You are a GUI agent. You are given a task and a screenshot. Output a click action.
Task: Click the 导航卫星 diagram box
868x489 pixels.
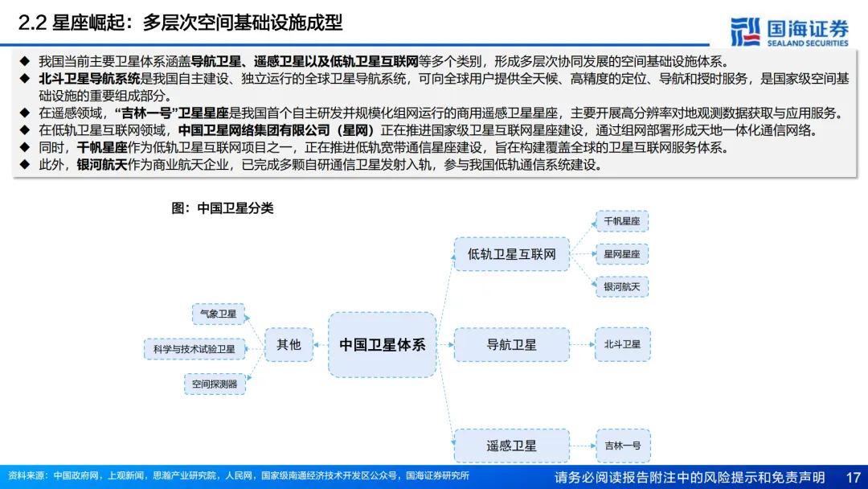(x=511, y=344)
